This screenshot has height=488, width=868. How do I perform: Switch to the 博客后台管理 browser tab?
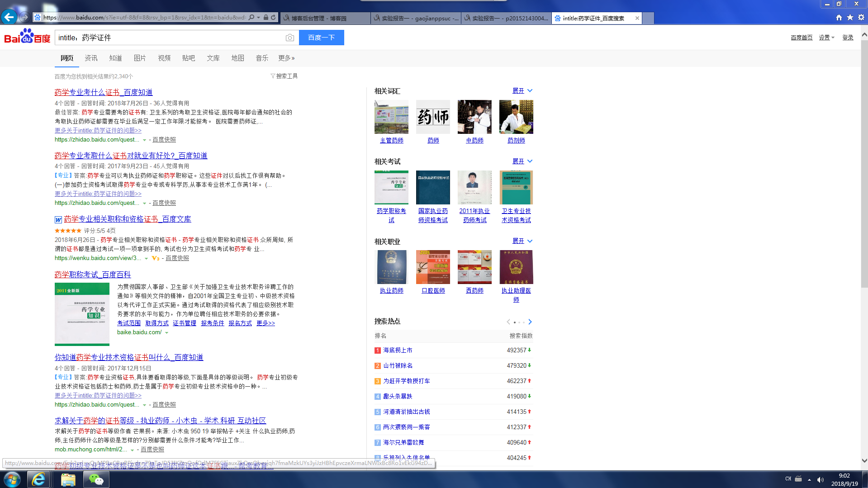325,18
